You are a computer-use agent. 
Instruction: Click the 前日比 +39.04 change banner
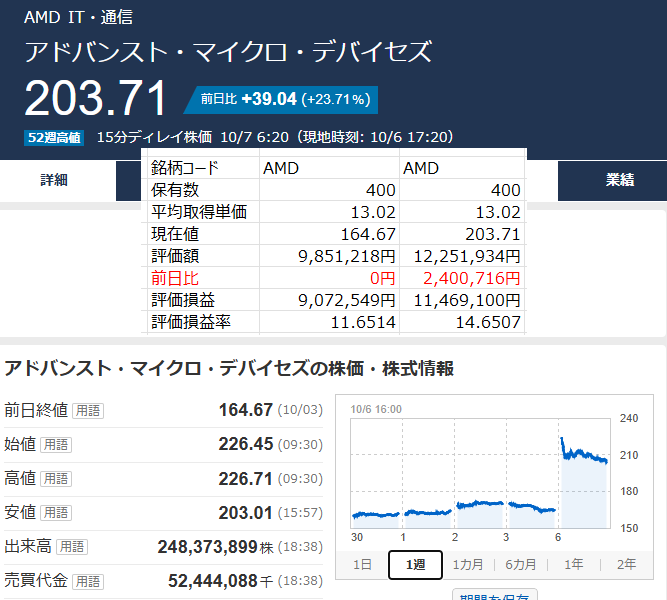point(285,99)
